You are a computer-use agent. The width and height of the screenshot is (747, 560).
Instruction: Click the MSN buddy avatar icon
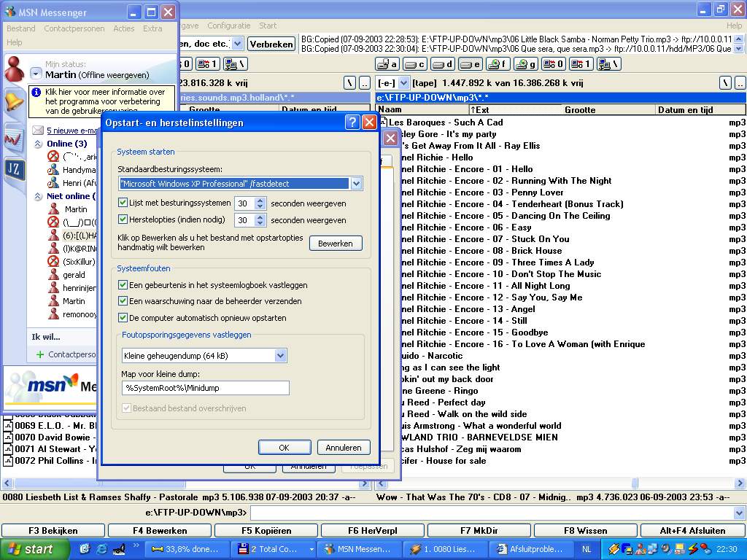click(x=15, y=69)
